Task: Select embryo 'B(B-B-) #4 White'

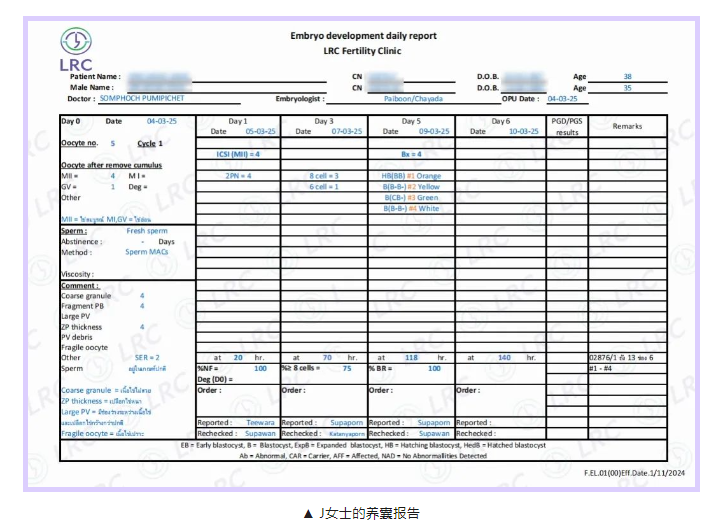Action: point(411,208)
